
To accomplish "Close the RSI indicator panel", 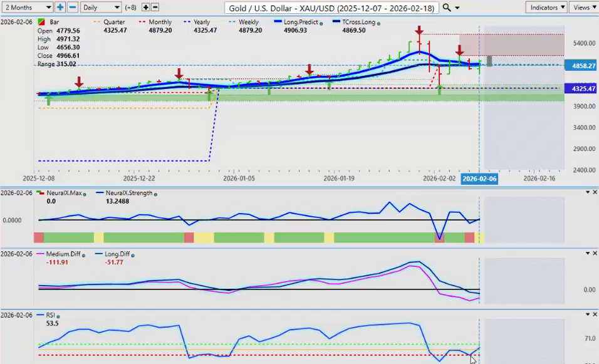I will pyautogui.click(x=595, y=314).
